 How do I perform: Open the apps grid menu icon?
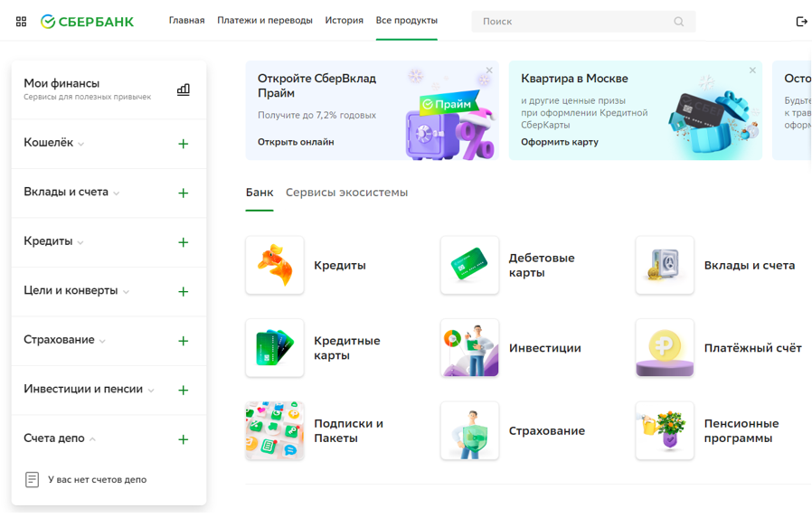(x=21, y=21)
